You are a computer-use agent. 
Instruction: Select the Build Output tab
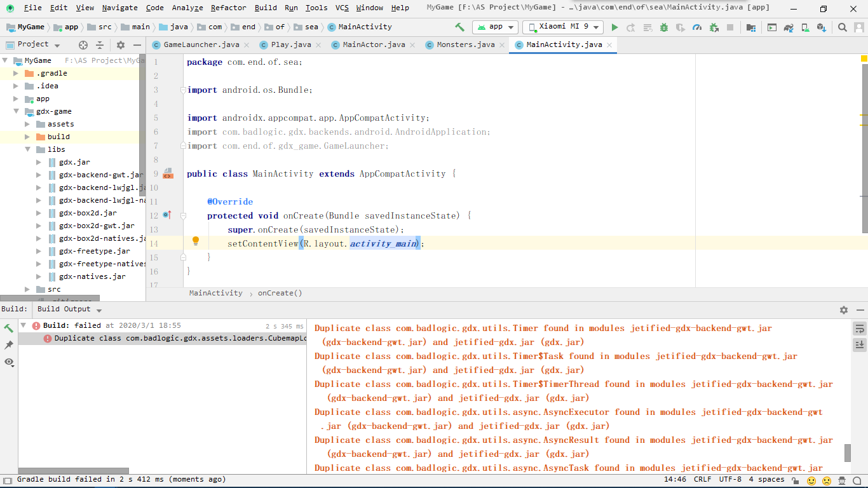[x=64, y=309]
